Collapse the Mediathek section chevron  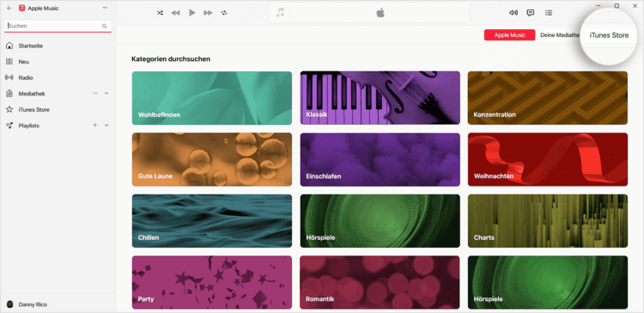[106, 94]
